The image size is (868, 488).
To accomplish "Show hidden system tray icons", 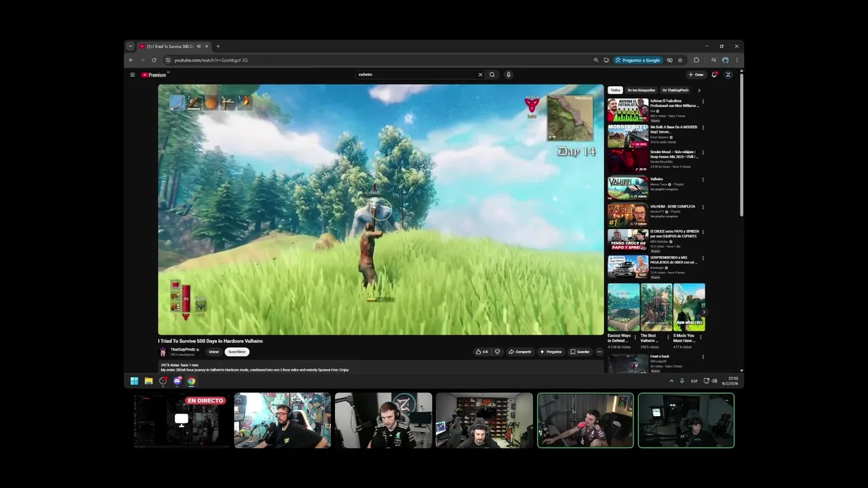I will (x=672, y=381).
